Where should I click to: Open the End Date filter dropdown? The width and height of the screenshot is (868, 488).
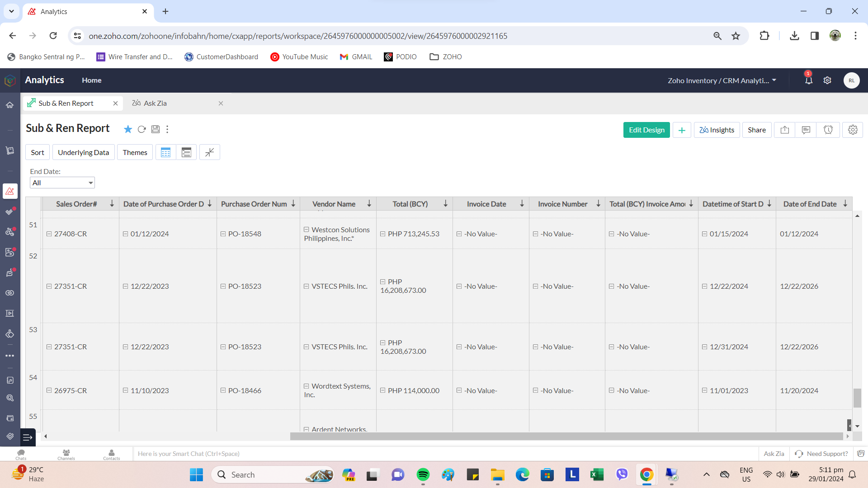point(62,183)
